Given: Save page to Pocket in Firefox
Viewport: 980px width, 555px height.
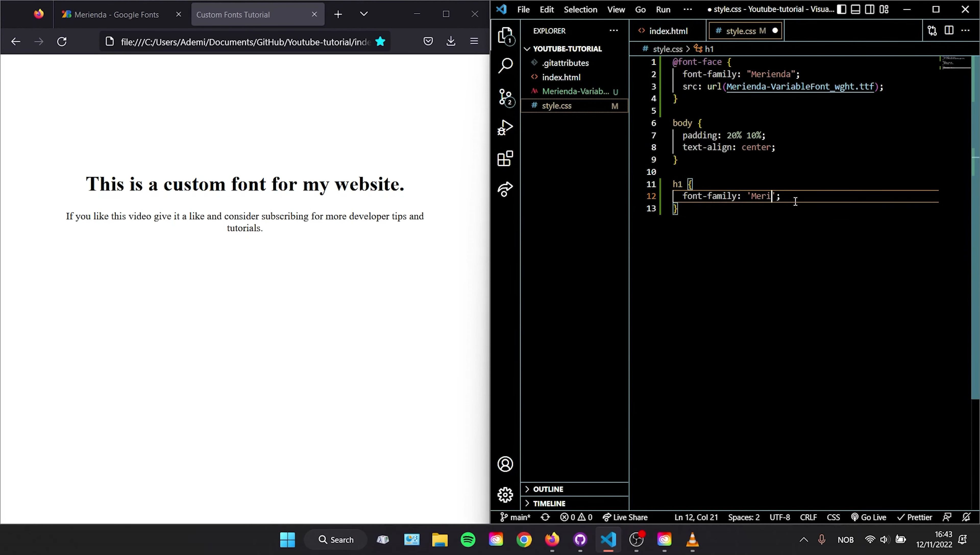Looking at the screenshot, I should 428,41.
